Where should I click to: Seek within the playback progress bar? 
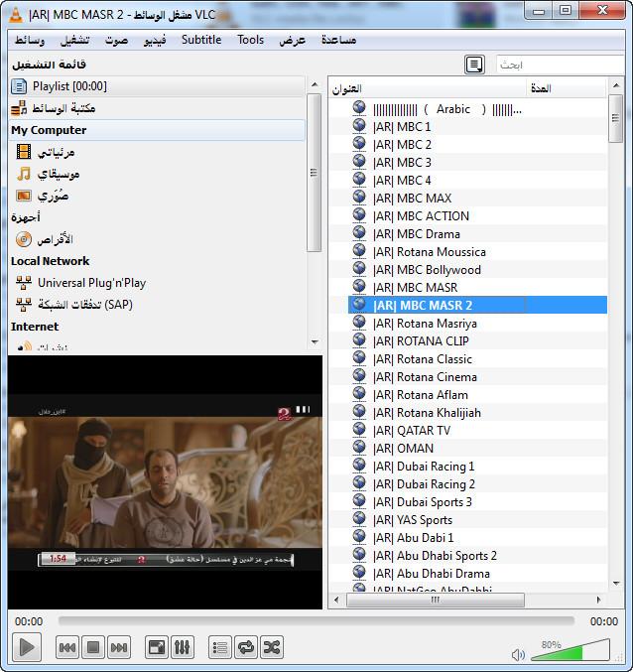point(316,621)
